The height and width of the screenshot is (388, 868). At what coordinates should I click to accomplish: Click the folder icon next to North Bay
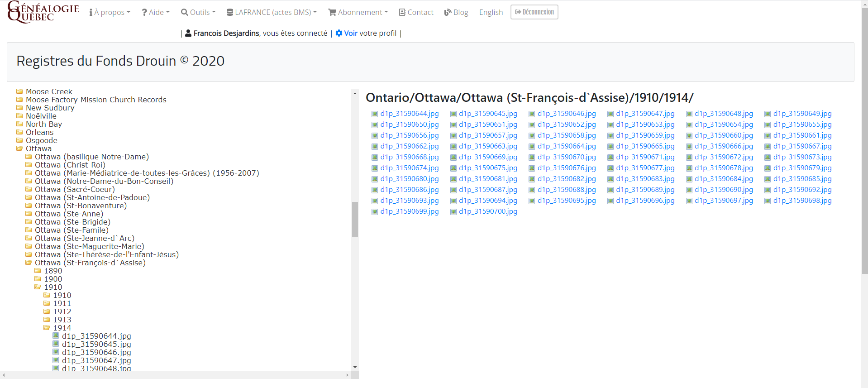19,124
